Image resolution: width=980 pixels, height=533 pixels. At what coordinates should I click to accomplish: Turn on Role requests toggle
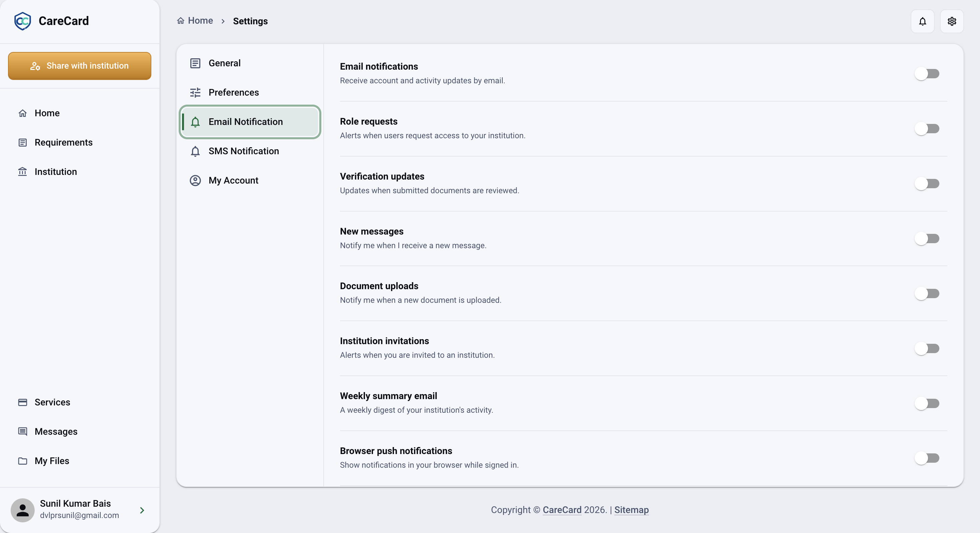927,129
